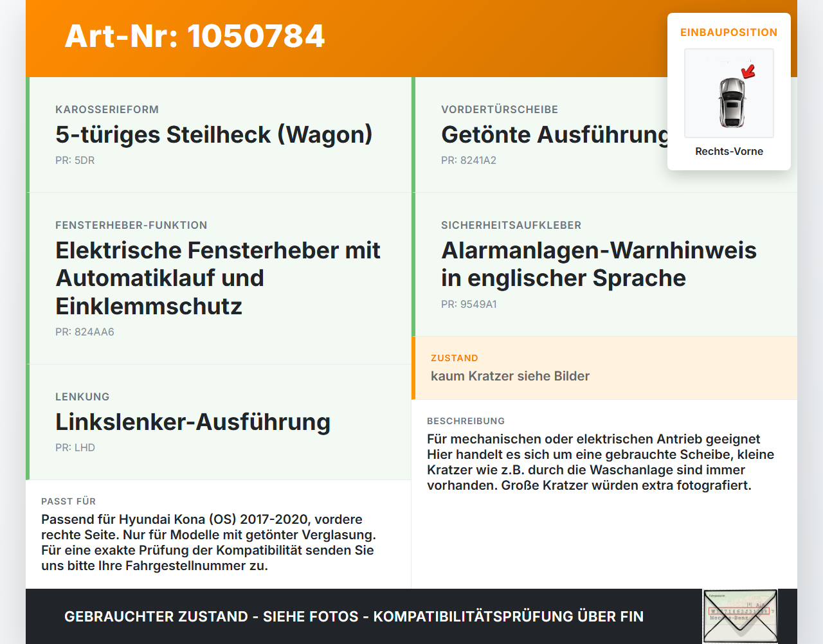This screenshot has height=644, width=823.
Task: Select the article number heading 'Art-Nr: 1050784'
Action: 195,36
